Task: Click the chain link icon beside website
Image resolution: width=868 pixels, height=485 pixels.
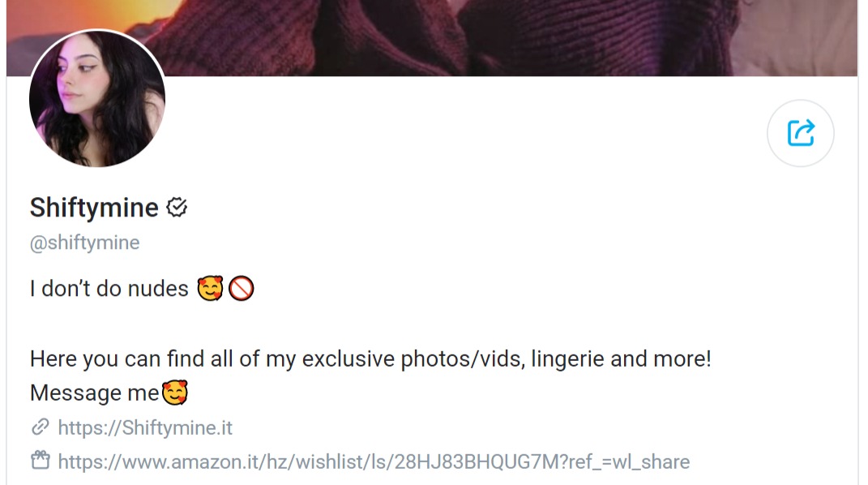Action: click(x=41, y=427)
